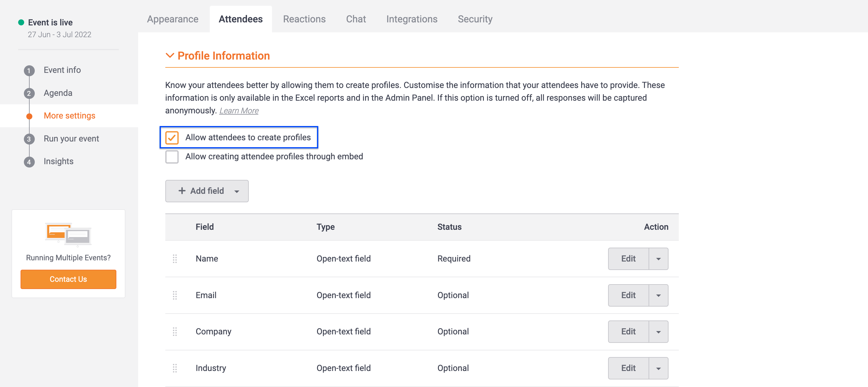Switch to the Appearance tab
868x387 pixels.
point(173,19)
